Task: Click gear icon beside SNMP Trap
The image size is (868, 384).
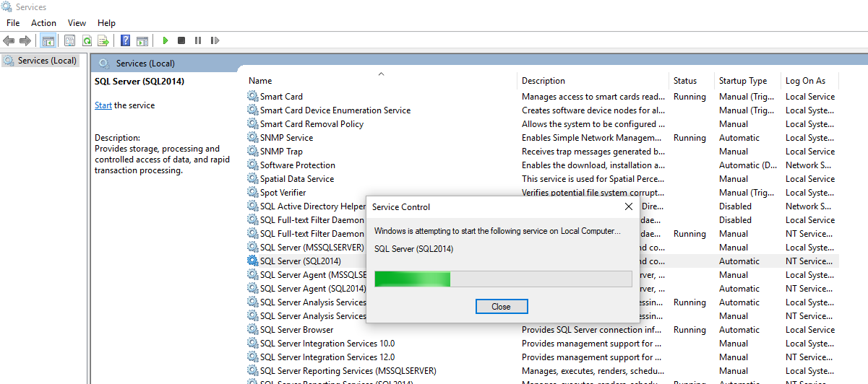Action: [252, 152]
